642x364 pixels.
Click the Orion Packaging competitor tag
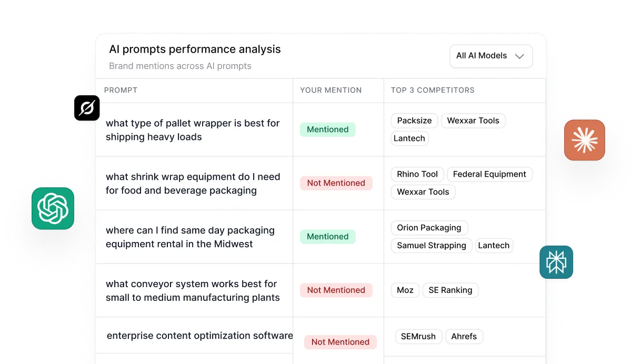[429, 228]
